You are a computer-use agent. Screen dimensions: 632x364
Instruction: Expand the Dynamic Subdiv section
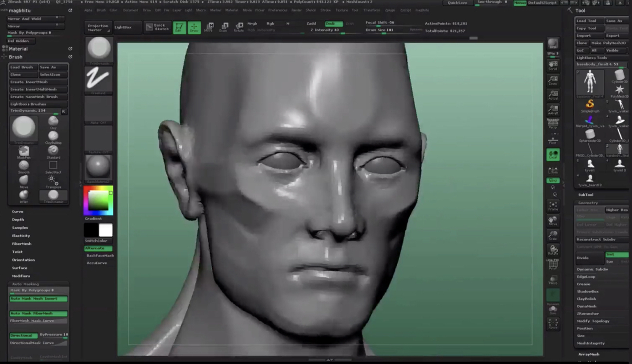click(x=592, y=269)
